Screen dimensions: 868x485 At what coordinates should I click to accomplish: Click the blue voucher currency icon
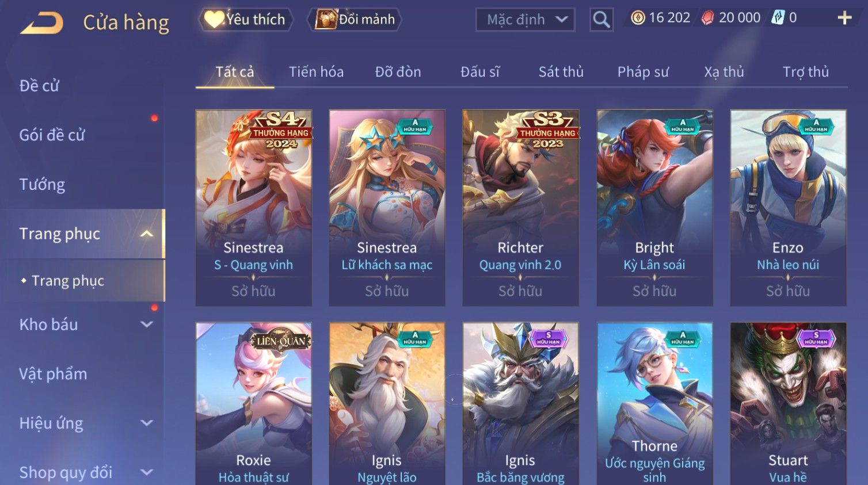click(x=778, y=18)
